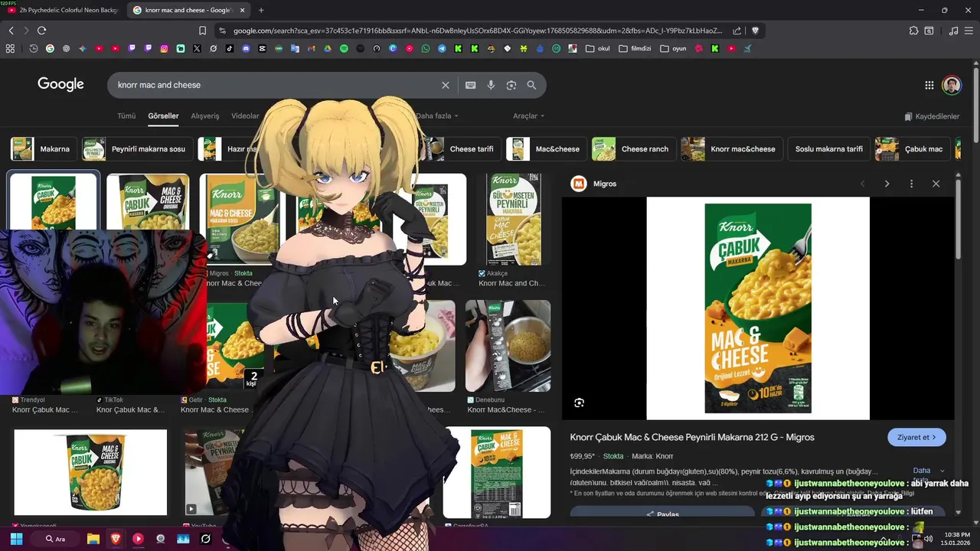Switch to the Alışveriş tab

tap(205, 116)
